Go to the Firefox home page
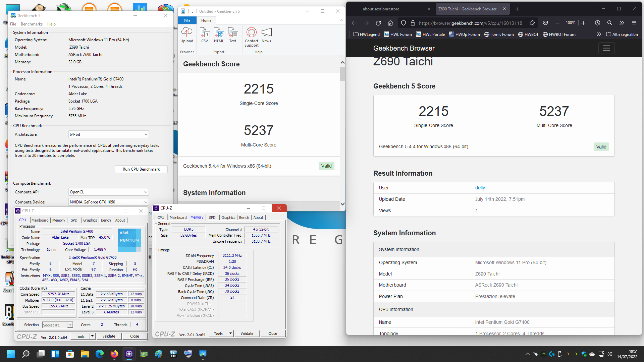Screen dimensions: 644x362 coord(390,23)
